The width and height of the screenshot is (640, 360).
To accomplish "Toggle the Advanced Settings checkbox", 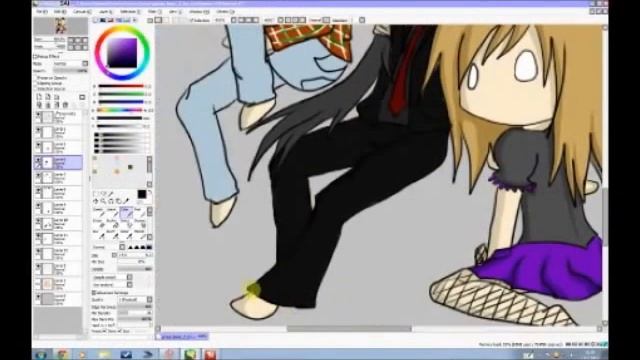I will pos(94,293).
